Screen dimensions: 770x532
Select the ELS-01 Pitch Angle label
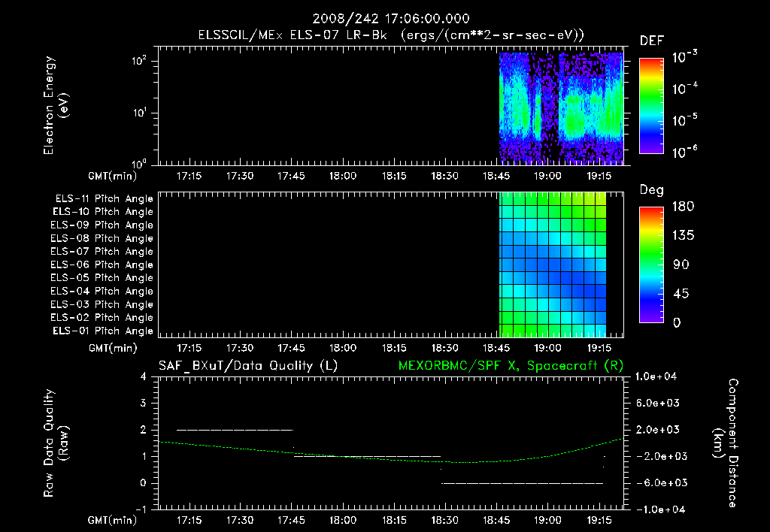pyautogui.click(x=102, y=331)
